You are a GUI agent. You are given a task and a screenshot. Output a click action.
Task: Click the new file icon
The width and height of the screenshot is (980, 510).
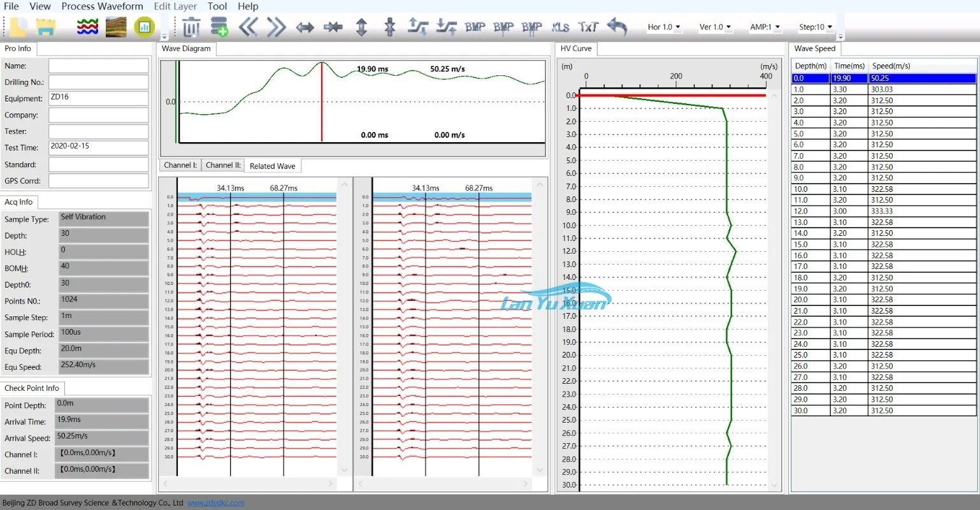click(x=18, y=27)
